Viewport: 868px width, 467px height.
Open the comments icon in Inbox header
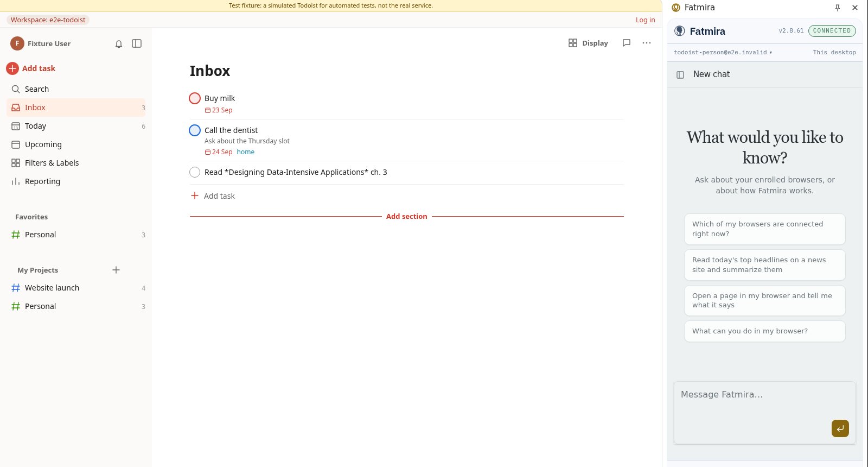(x=627, y=43)
